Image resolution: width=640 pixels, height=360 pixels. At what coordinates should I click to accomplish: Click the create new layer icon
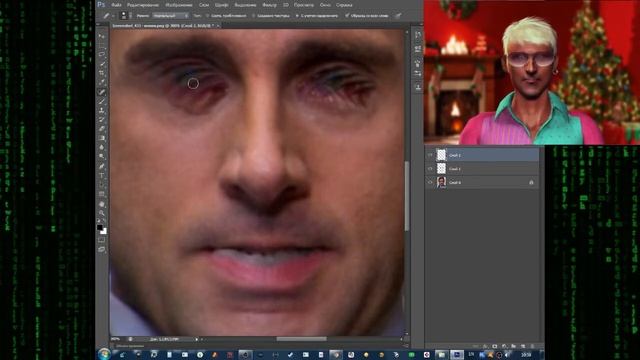(523, 346)
